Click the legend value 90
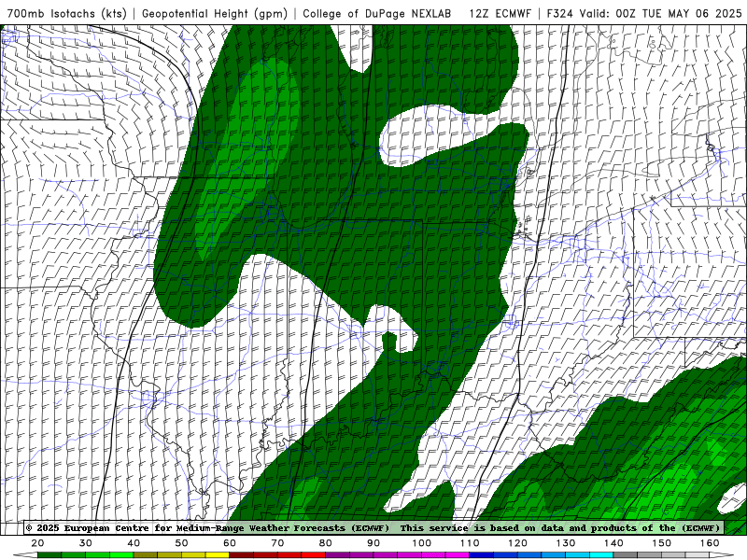Screen dimensions: 747x560 [373, 543]
